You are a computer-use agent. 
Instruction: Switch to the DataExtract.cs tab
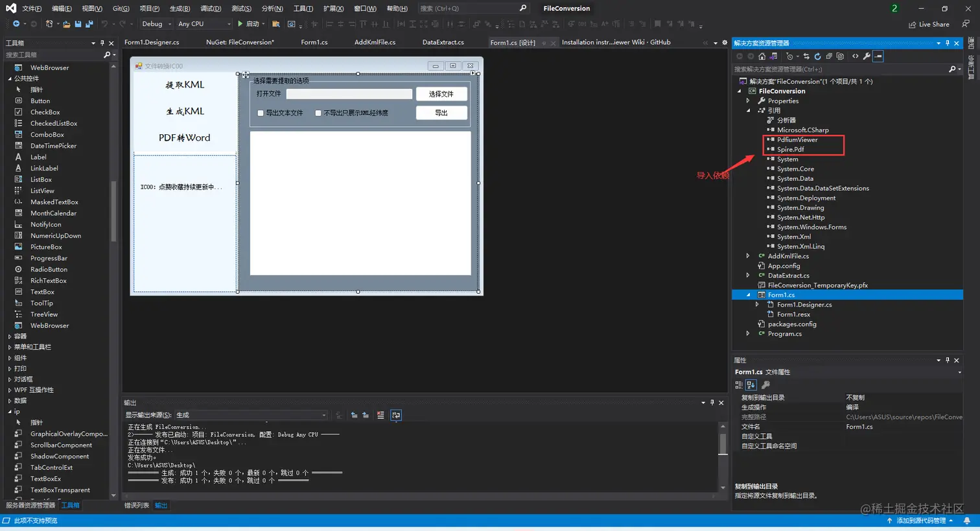click(443, 42)
